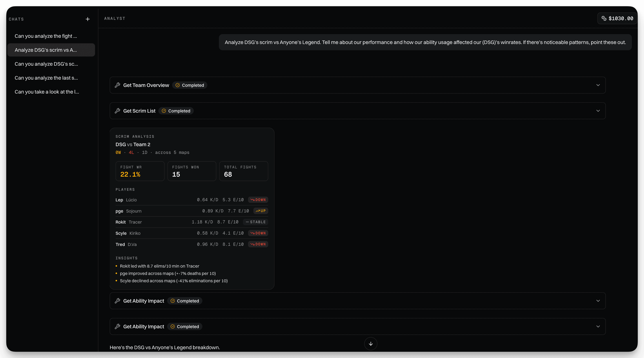Click player name Lep
The image size is (644, 358).
119,200
